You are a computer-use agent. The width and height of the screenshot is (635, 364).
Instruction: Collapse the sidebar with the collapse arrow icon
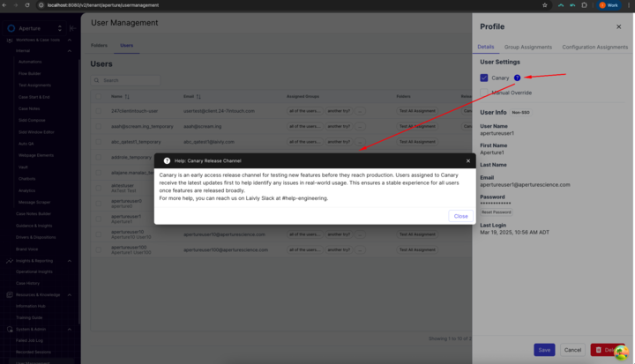point(72,28)
